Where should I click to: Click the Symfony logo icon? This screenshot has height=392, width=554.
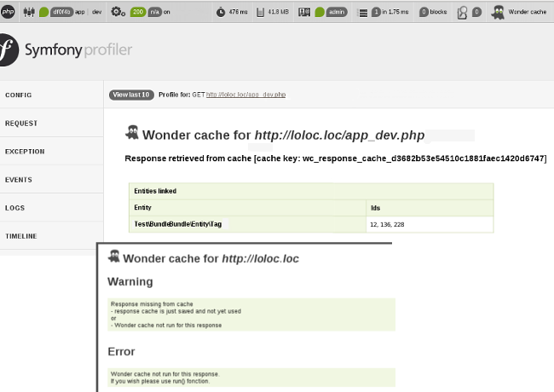[9, 49]
